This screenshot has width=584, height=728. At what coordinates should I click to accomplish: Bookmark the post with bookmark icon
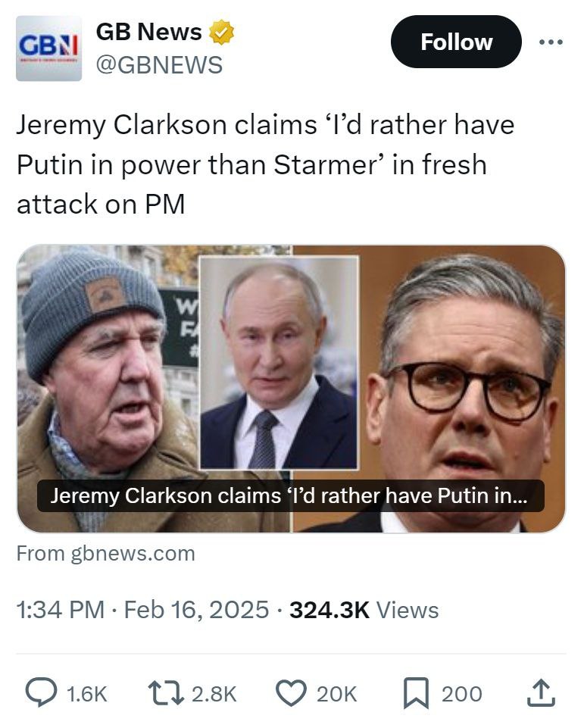416,694
